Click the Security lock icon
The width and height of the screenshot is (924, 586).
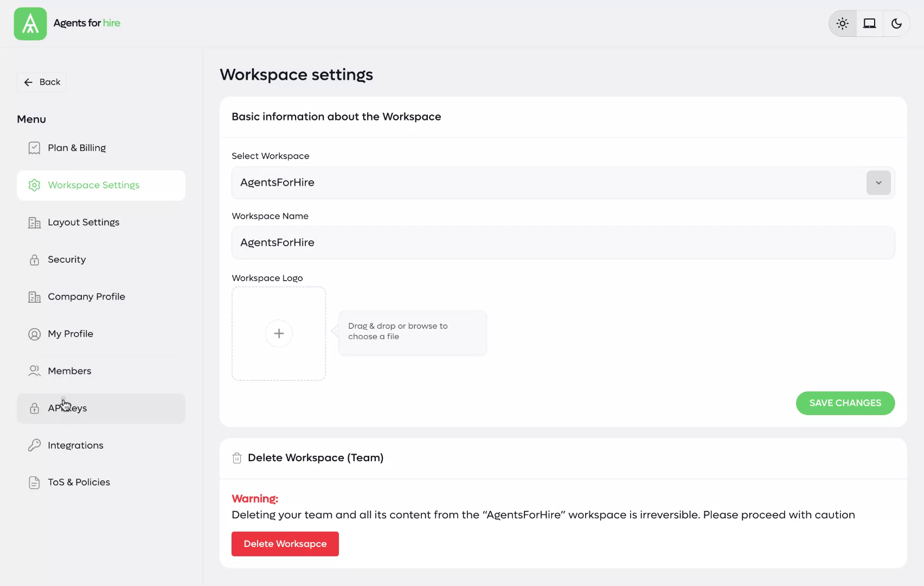[x=34, y=260]
